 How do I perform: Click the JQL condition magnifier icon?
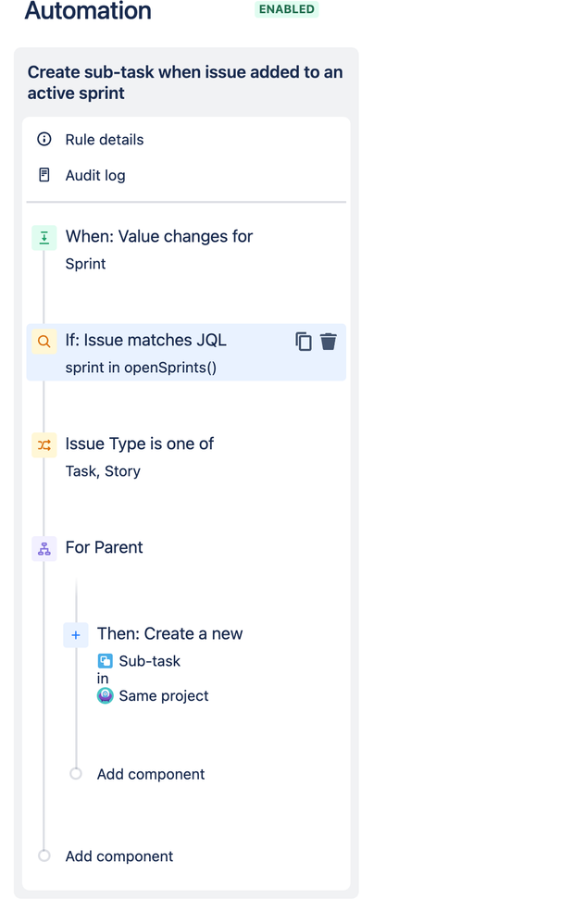(x=44, y=342)
